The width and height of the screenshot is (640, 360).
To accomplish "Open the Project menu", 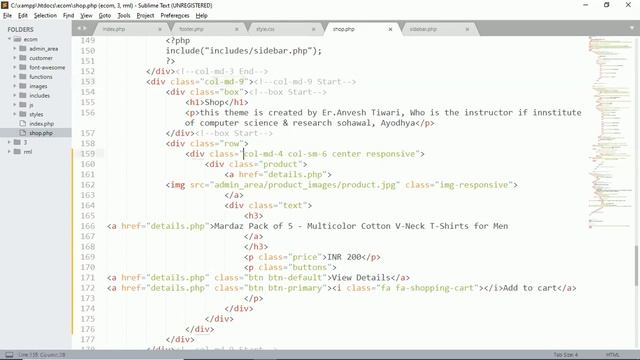I will [145, 16].
